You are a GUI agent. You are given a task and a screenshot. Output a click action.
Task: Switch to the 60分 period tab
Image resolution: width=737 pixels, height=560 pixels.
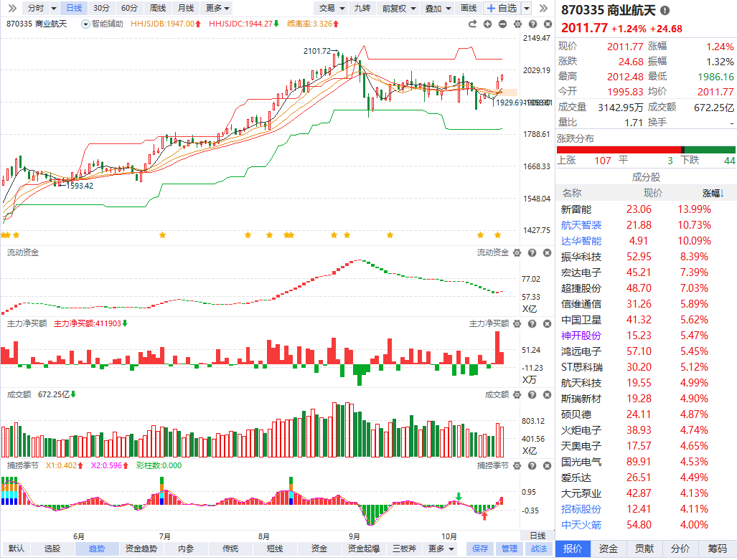pyautogui.click(x=130, y=8)
